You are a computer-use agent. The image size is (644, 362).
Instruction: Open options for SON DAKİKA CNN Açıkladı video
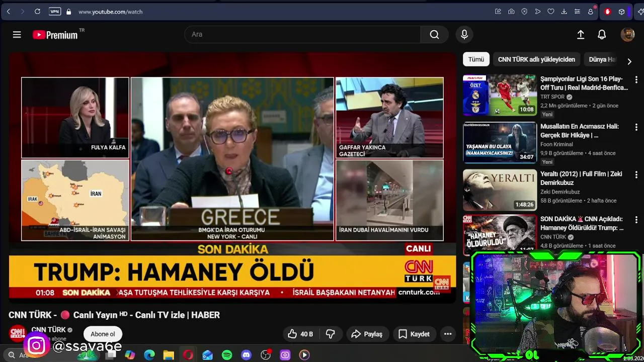pos(636,220)
